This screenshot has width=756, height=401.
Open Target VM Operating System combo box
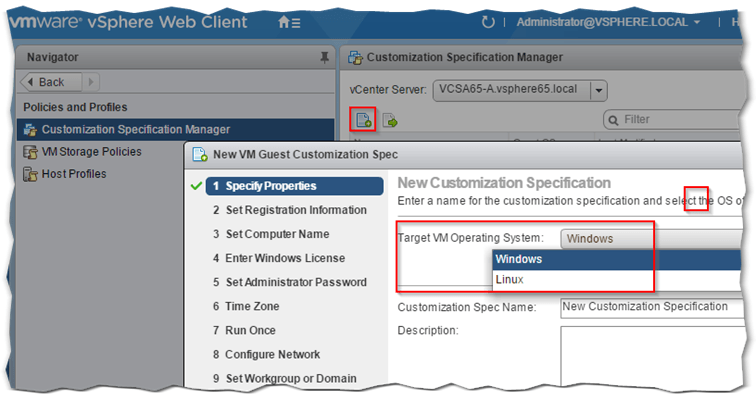(x=651, y=239)
